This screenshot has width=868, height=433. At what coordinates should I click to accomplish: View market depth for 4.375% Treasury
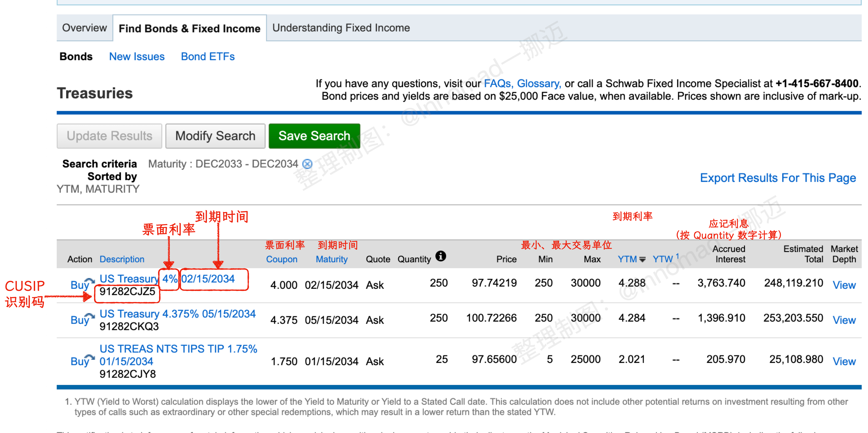844,320
